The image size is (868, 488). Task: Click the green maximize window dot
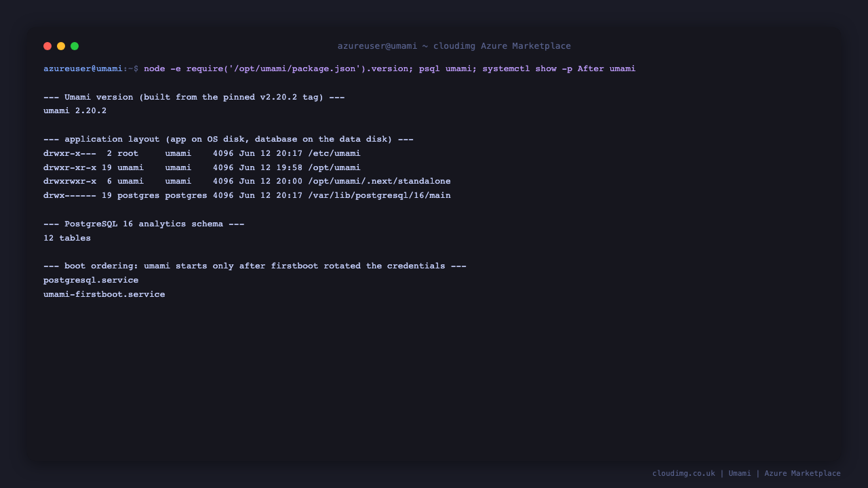[x=75, y=46]
